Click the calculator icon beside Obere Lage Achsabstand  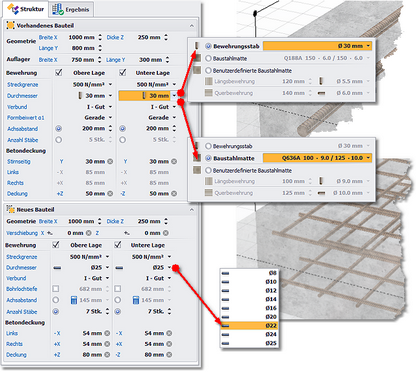point(74,300)
